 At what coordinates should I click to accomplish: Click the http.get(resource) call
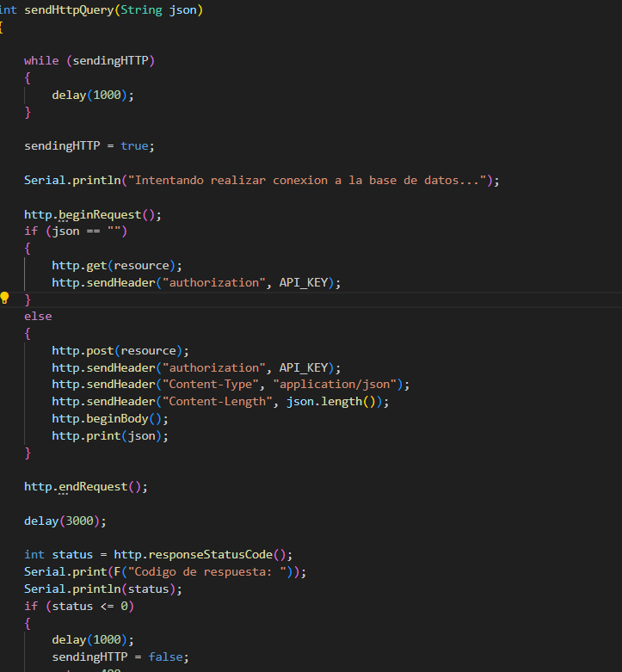pos(116,265)
